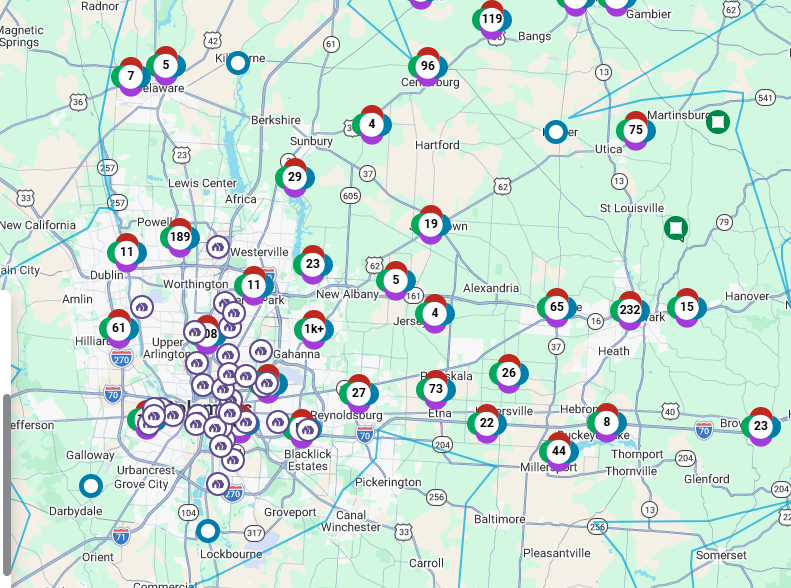Select the 75 cluster near Utica
Image resolution: width=791 pixels, height=588 pixels.
(x=635, y=130)
